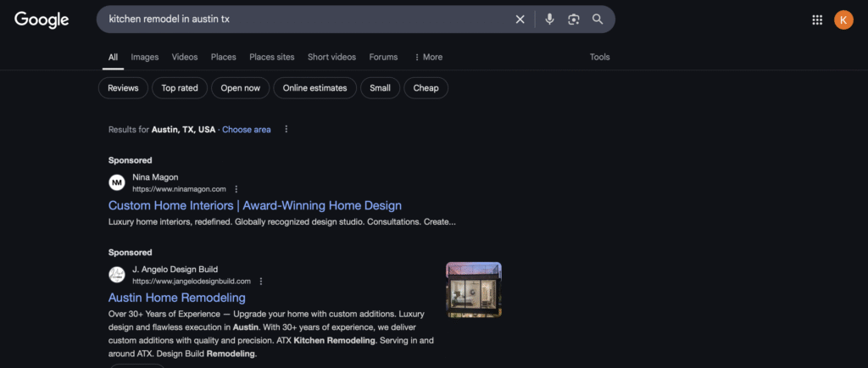Click the ninamagon.com URL
Screen dimensions: 868x368
[x=179, y=189]
